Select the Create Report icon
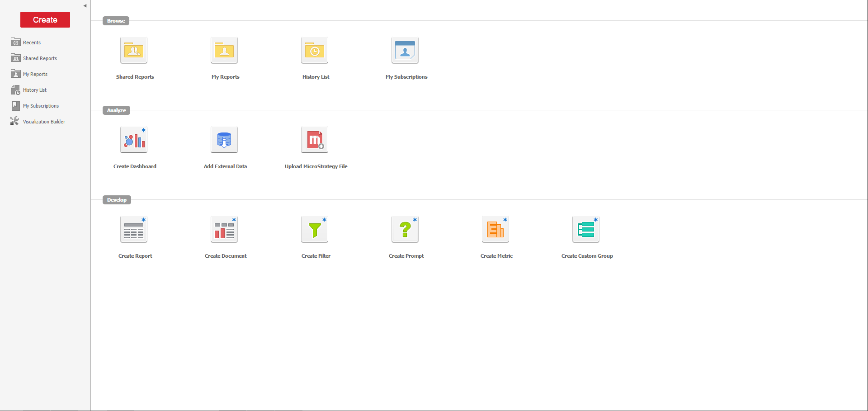 [x=134, y=229]
